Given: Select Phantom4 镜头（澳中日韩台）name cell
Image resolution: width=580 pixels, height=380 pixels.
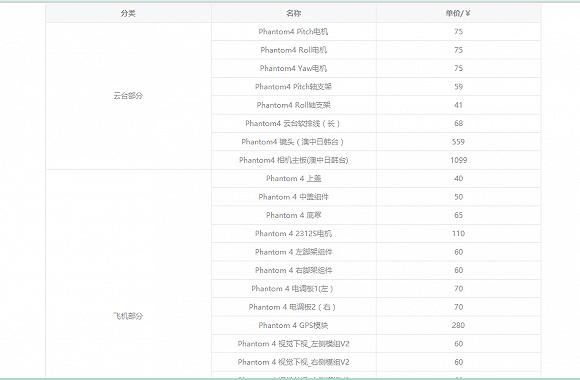Looking at the screenshot, I should [x=293, y=142].
